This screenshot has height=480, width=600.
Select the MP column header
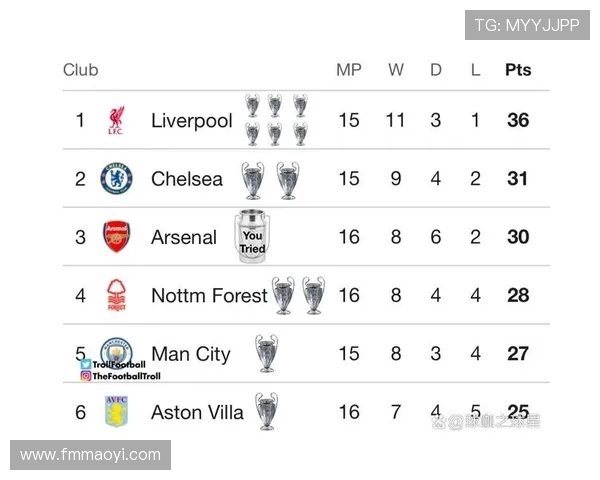tap(348, 70)
